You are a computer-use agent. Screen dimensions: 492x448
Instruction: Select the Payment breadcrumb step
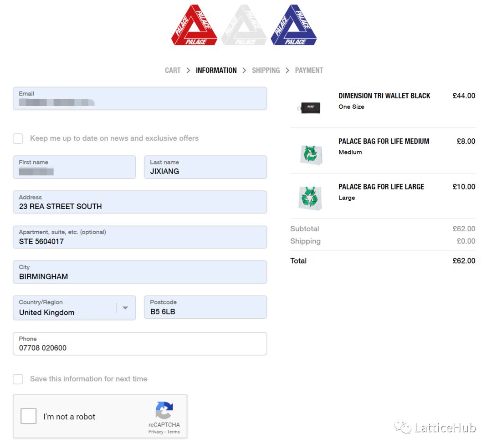point(309,70)
